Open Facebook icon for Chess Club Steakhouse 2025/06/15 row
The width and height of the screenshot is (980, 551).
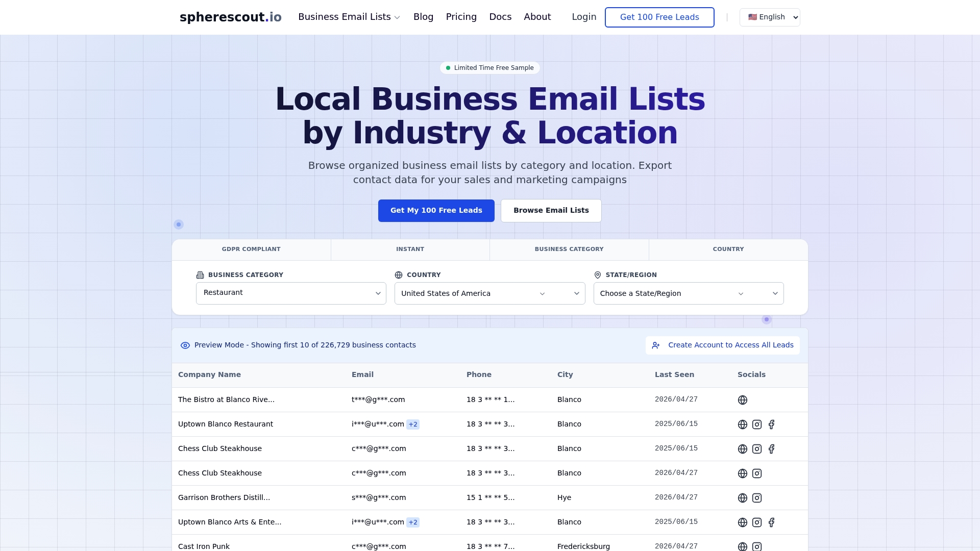point(771,449)
